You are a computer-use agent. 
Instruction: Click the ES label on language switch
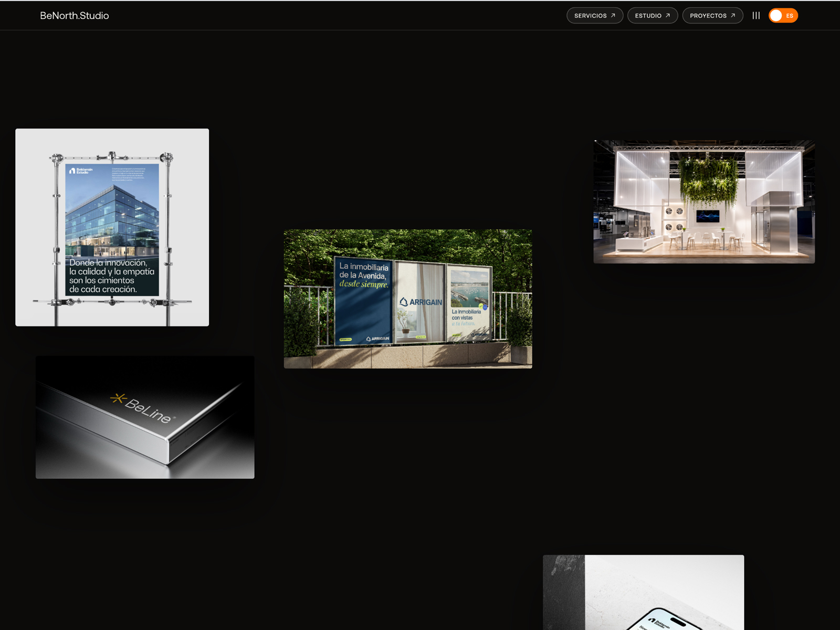click(x=790, y=16)
